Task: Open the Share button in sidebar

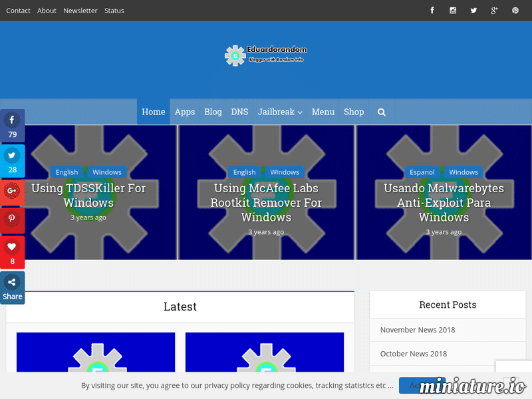Action: tap(13, 288)
